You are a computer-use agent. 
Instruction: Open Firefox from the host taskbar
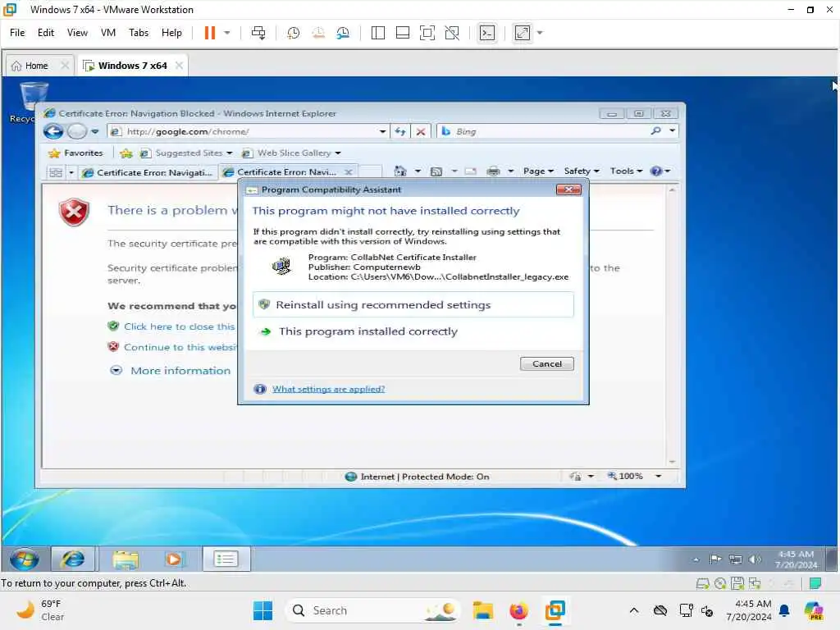518,610
